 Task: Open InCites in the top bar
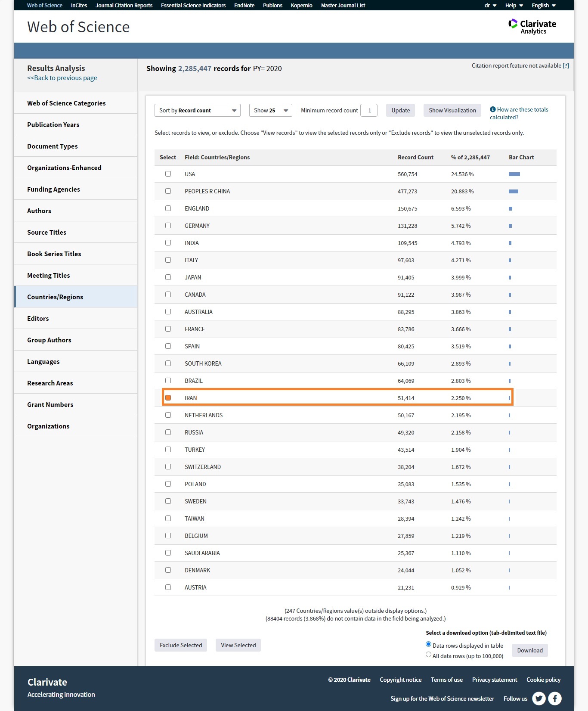pos(79,5)
